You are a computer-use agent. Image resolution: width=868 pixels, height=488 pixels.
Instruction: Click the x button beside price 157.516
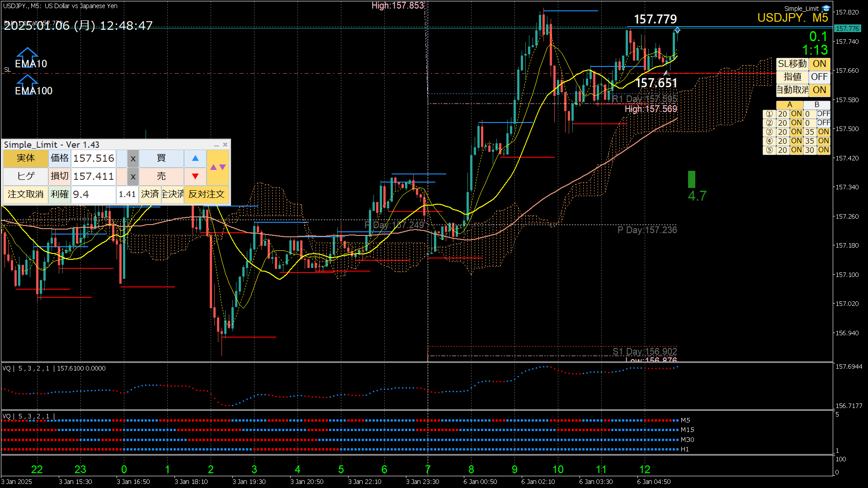133,159
